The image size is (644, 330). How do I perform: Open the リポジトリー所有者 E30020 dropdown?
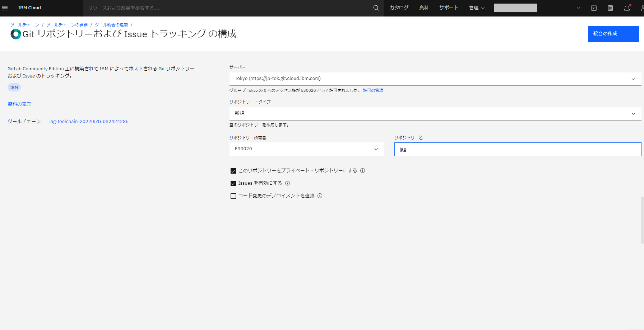307,149
